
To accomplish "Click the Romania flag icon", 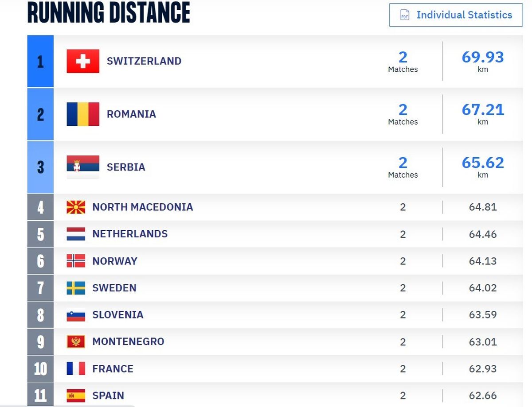I will [x=83, y=114].
